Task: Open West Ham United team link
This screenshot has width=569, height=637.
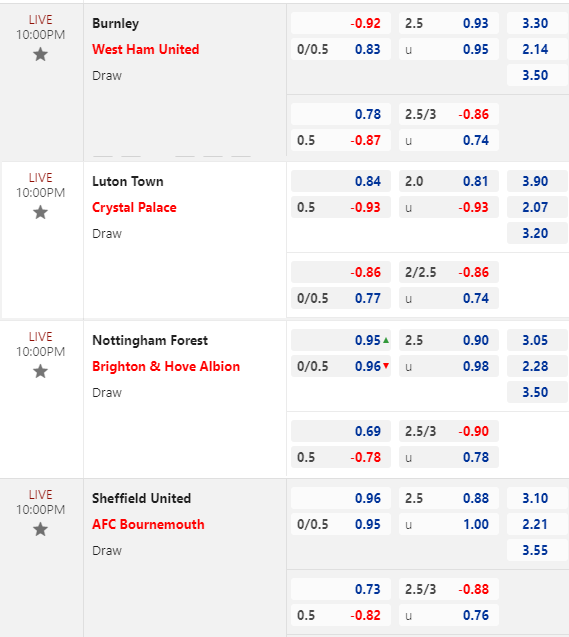Action: 145,49
